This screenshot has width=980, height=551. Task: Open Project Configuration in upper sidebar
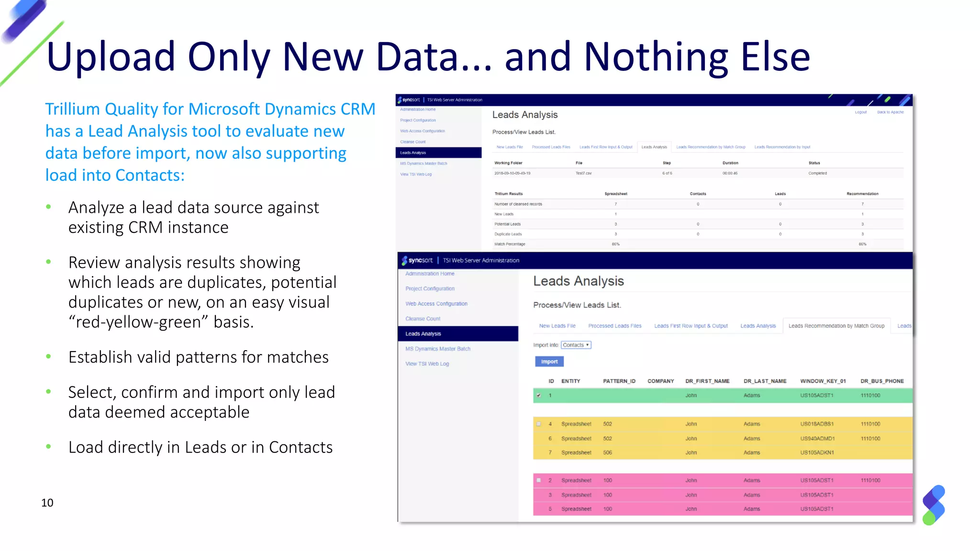tap(418, 121)
